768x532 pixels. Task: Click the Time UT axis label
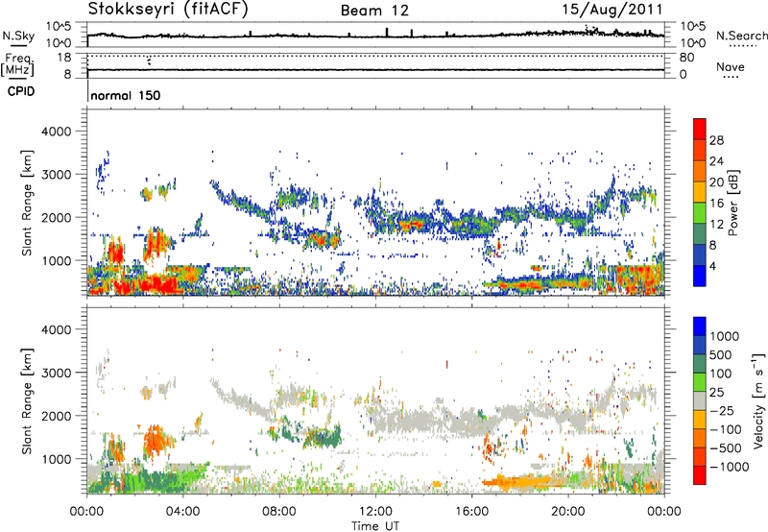coord(375,526)
